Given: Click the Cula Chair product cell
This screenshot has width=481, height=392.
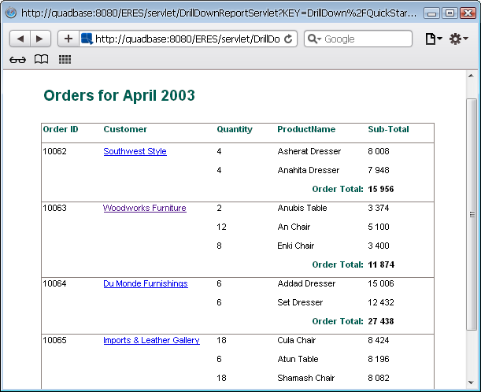Looking at the screenshot, I should click(297, 340).
